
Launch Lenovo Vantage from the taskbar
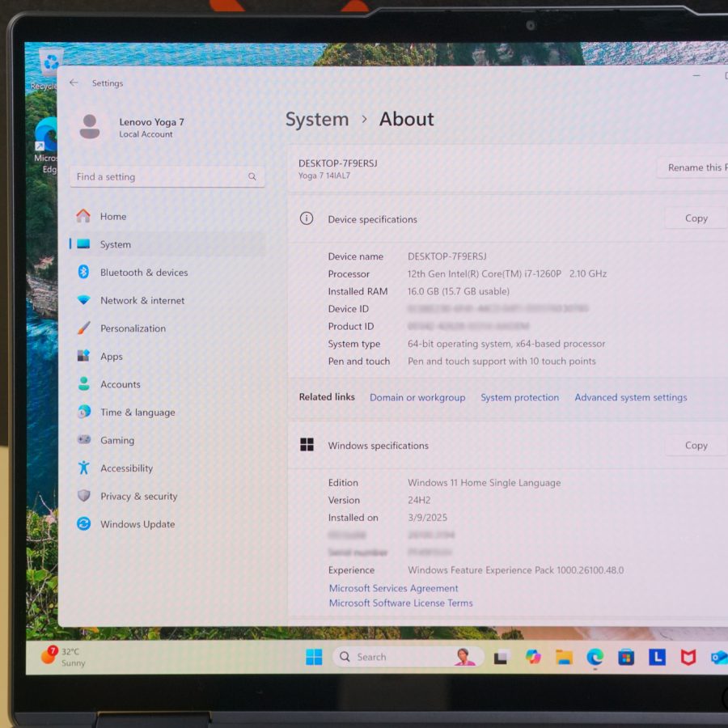(657, 657)
